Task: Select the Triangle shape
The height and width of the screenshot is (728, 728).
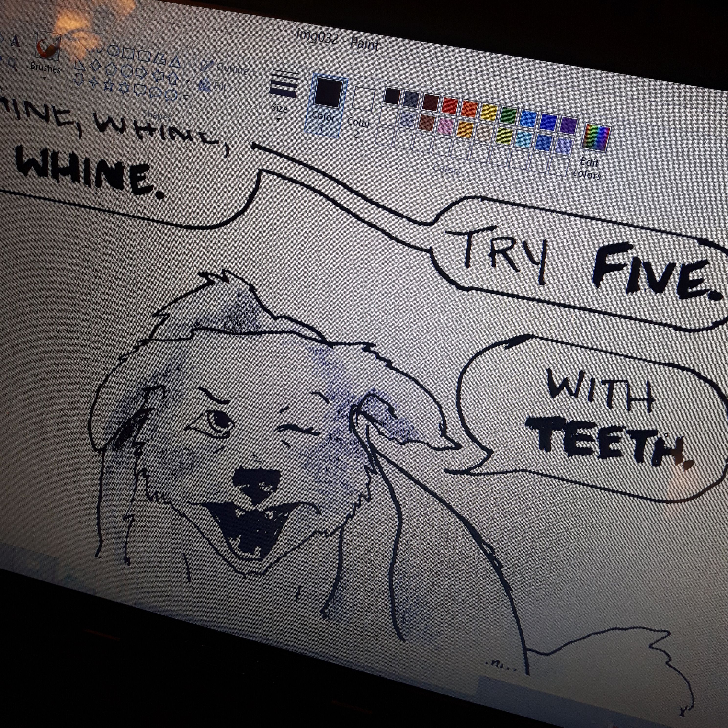Action: (175, 63)
